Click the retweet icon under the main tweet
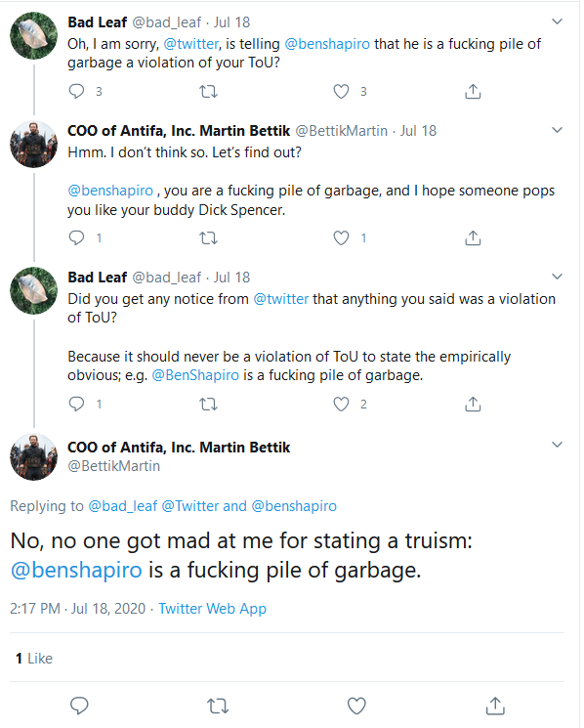 tap(218, 707)
